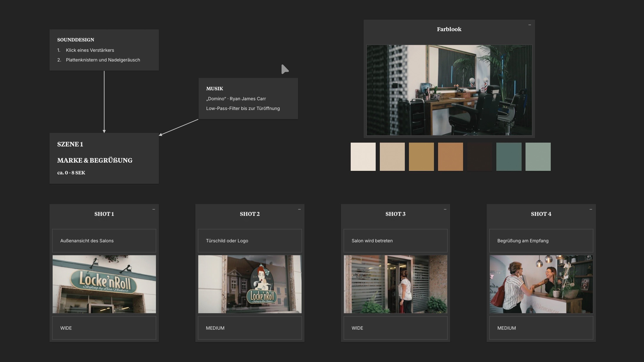Viewport: 644px width, 362px height.
Task: Select the dark brown-black color swatch
Action: pos(480,157)
